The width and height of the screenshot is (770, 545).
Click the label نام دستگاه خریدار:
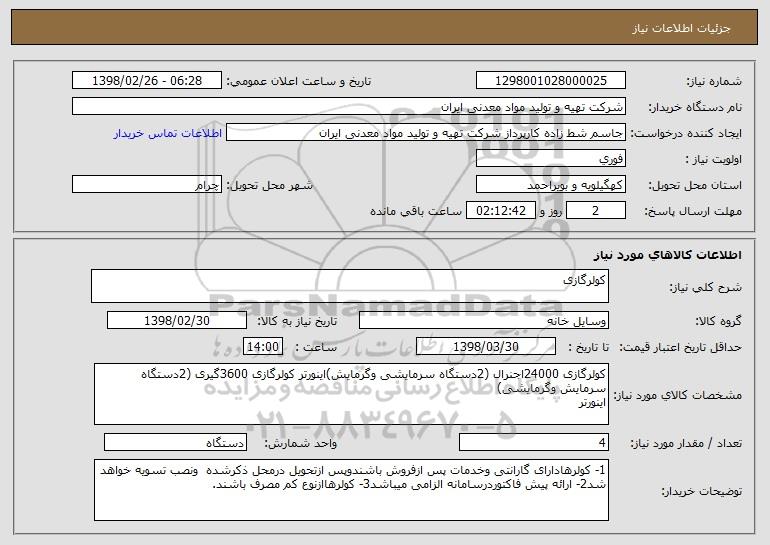(x=695, y=107)
